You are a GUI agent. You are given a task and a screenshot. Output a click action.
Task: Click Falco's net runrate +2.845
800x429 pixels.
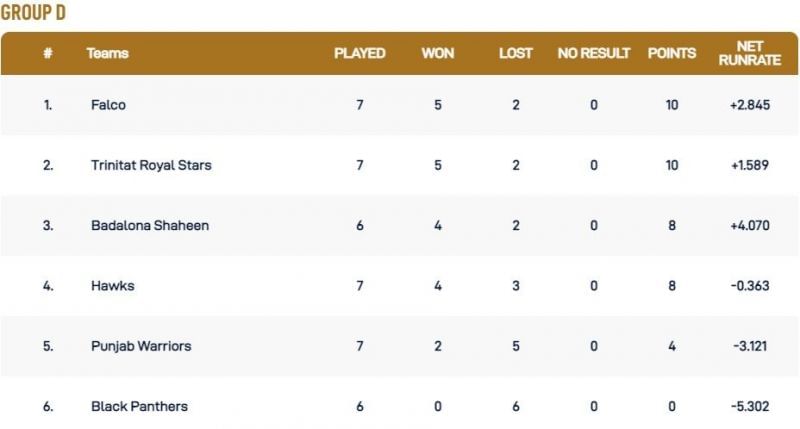(x=749, y=105)
